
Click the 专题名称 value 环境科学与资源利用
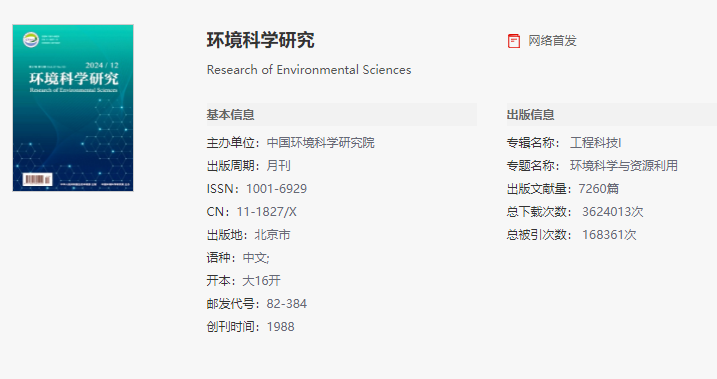click(x=624, y=165)
